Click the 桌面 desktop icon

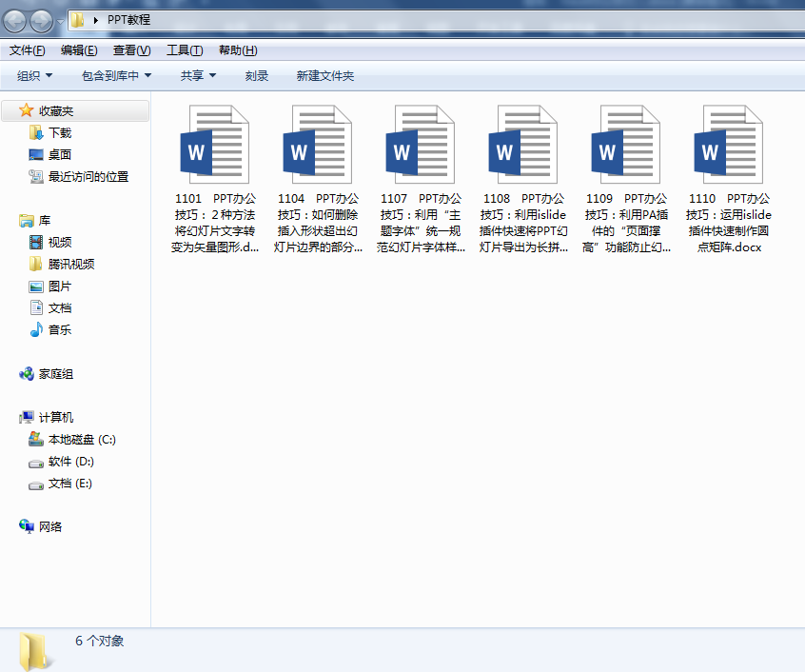coord(36,154)
